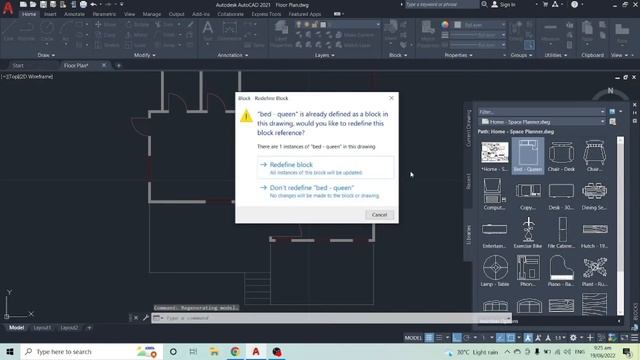Screen dimensions: 640x360
Task: Click the Sign In link
Action: tap(507, 4)
